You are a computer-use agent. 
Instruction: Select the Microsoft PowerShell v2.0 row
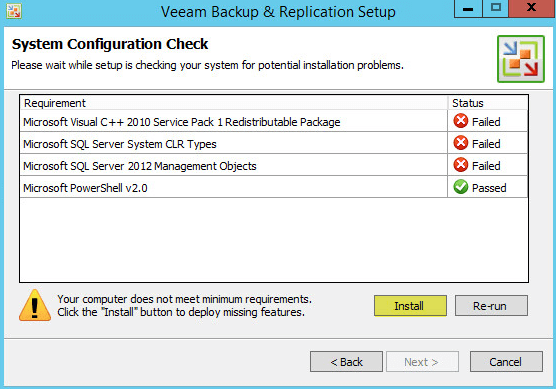coord(274,187)
